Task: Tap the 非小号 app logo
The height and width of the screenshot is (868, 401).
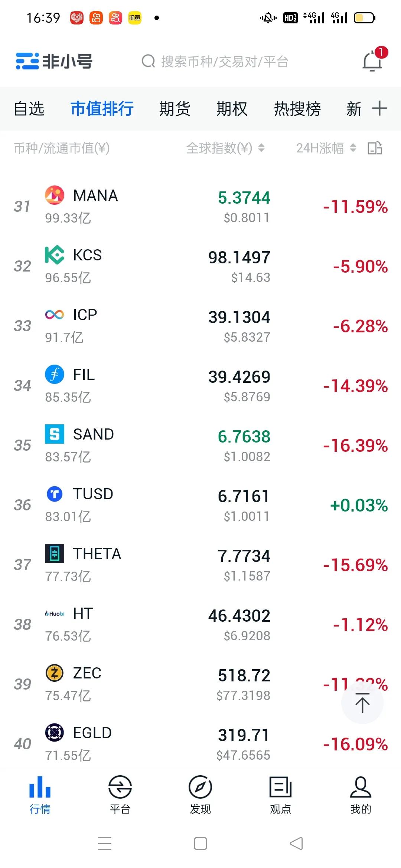Action: [x=54, y=61]
